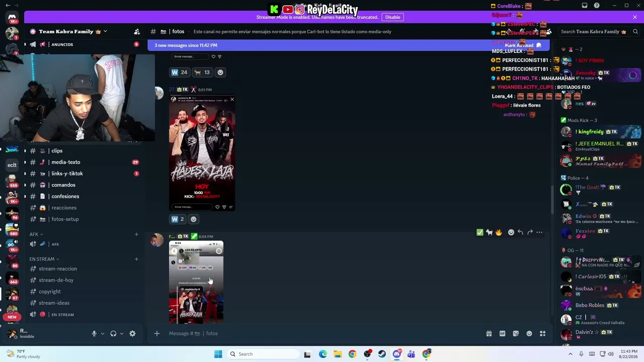This screenshot has height=362, width=644.
Task: Open microphone input options arrow
Action: 103,333
